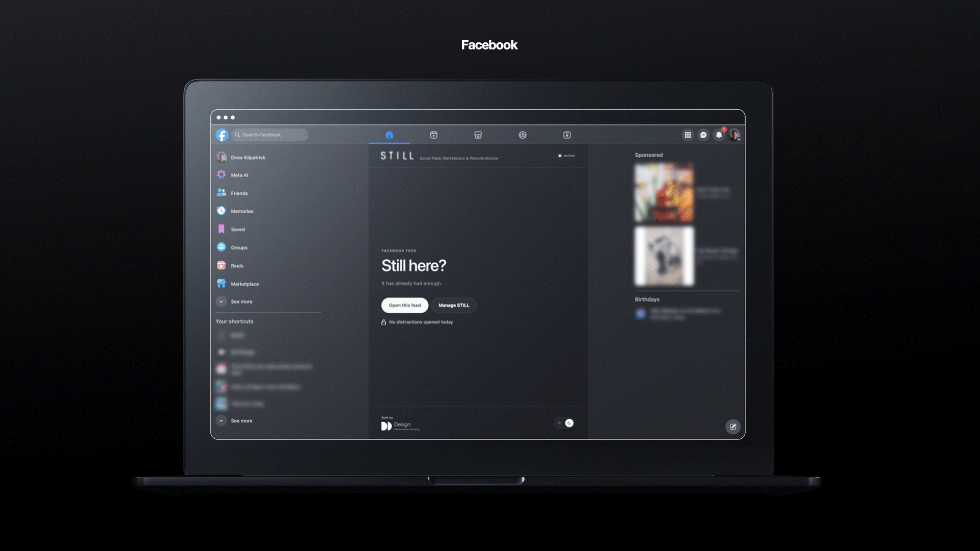The width and height of the screenshot is (980, 551).
Task: Click the Birthdays heading
Action: coord(647,299)
